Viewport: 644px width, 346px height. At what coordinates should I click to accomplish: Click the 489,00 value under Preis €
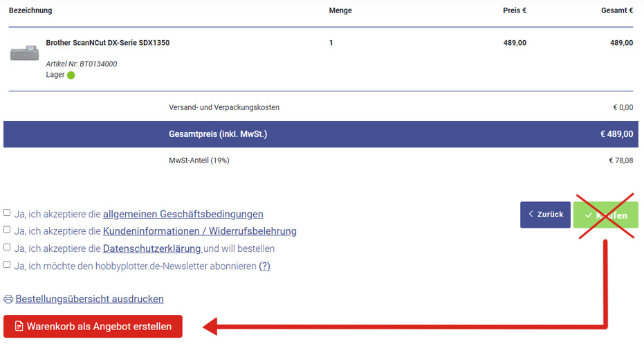515,43
